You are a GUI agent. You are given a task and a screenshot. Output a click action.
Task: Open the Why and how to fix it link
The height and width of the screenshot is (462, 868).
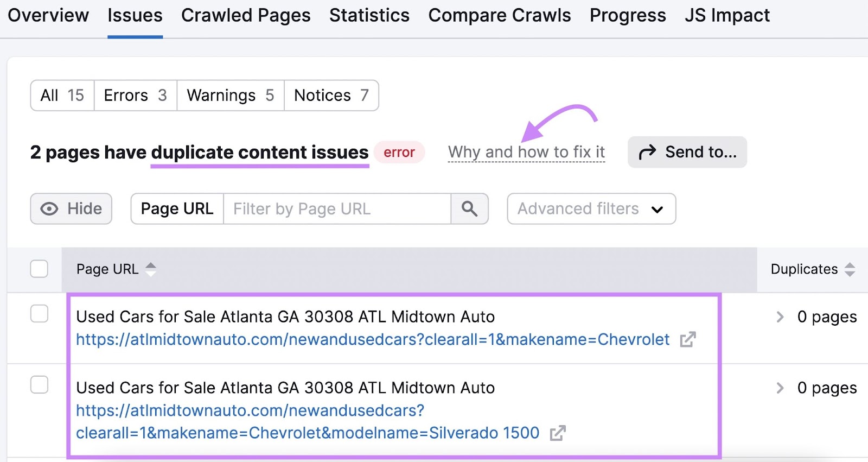point(526,152)
